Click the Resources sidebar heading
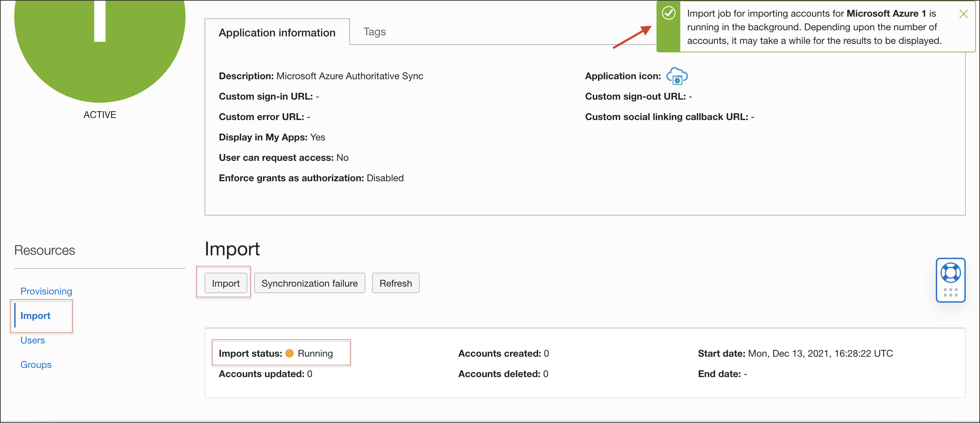Viewport: 980px width, 423px height. pyautogui.click(x=45, y=250)
